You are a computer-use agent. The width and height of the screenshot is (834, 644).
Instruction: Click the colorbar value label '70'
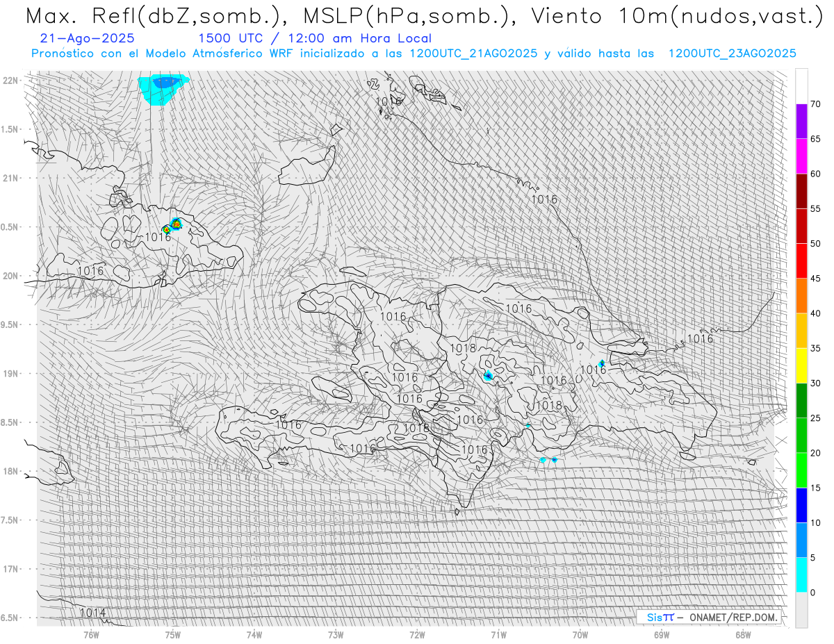point(815,104)
